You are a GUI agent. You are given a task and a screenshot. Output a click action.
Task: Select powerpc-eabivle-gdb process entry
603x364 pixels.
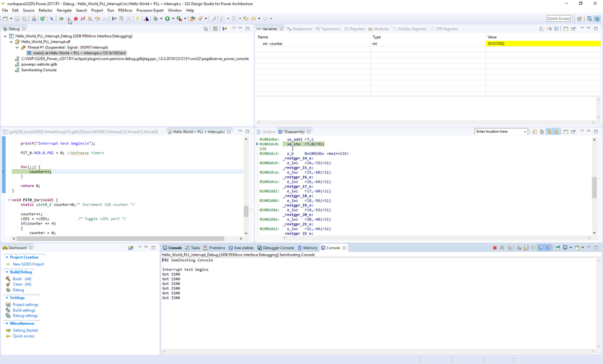pyautogui.click(x=39, y=65)
